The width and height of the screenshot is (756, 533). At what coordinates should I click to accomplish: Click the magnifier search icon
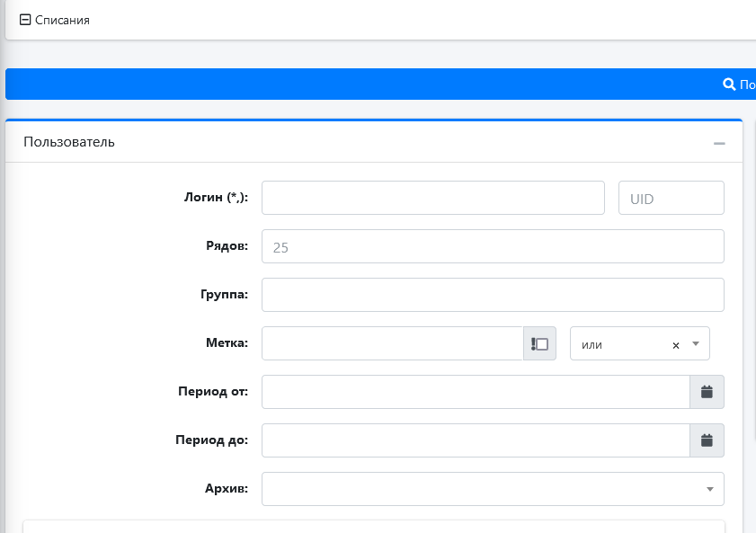click(x=729, y=84)
